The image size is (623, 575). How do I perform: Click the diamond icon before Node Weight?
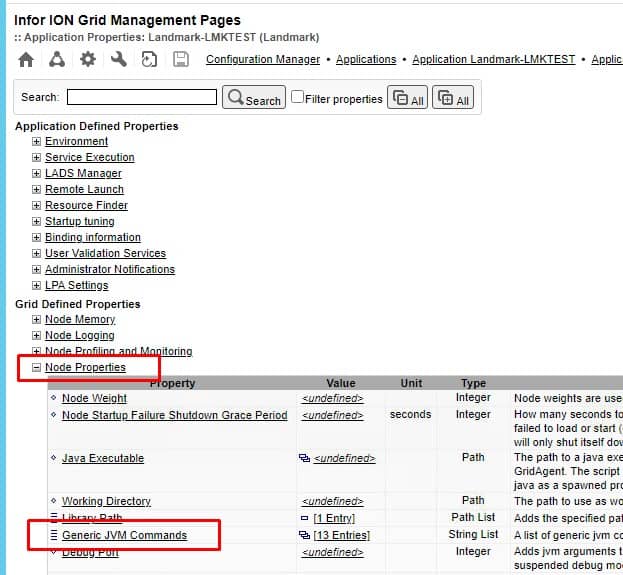click(x=54, y=397)
